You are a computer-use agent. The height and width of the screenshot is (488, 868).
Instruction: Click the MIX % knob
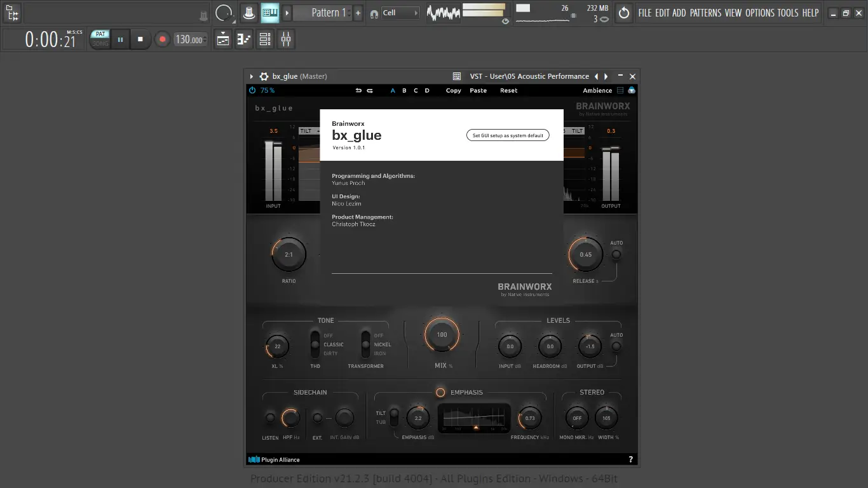(x=442, y=334)
